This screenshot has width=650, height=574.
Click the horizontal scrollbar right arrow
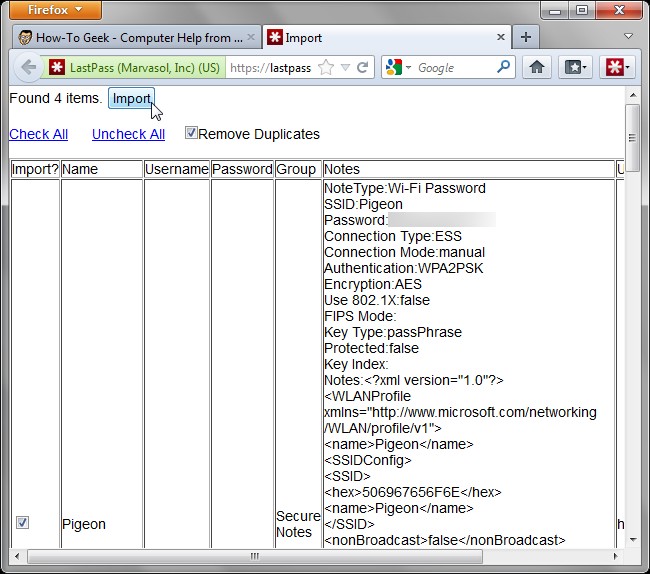(615, 556)
